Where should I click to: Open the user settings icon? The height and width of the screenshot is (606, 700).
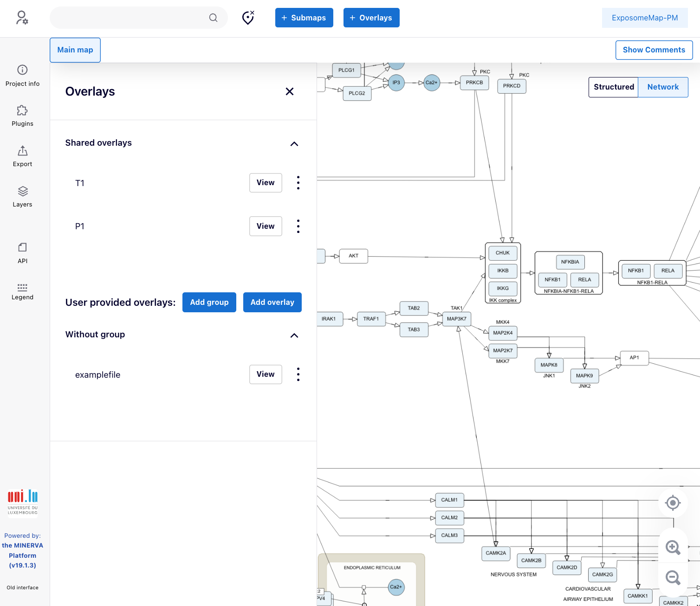point(22,18)
